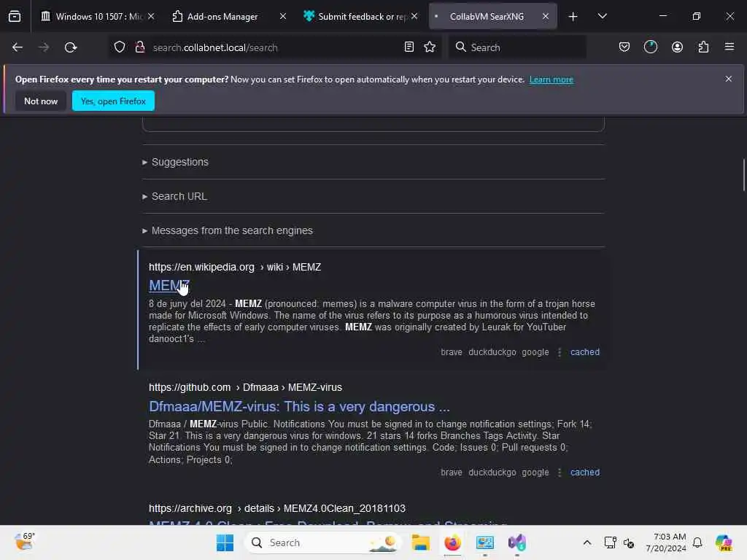Open the Learn more link
The width and height of the screenshot is (747, 560).
pyautogui.click(x=551, y=79)
